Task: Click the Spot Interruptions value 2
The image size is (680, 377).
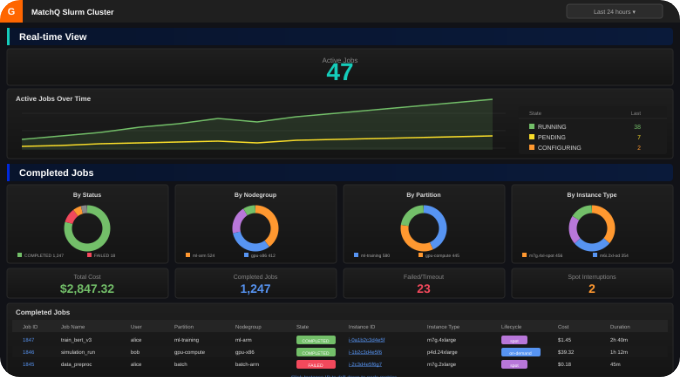Action: pos(592,289)
